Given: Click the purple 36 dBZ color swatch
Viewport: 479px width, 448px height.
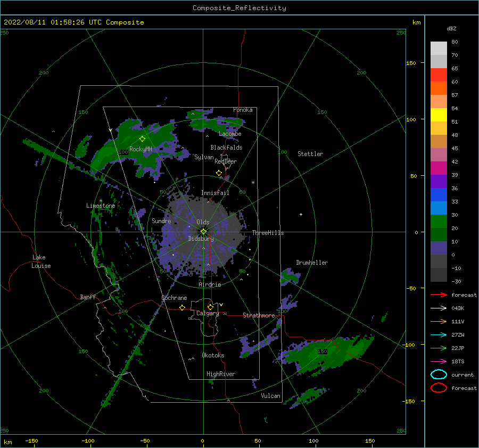Looking at the screenshot, I should point(439,181).
